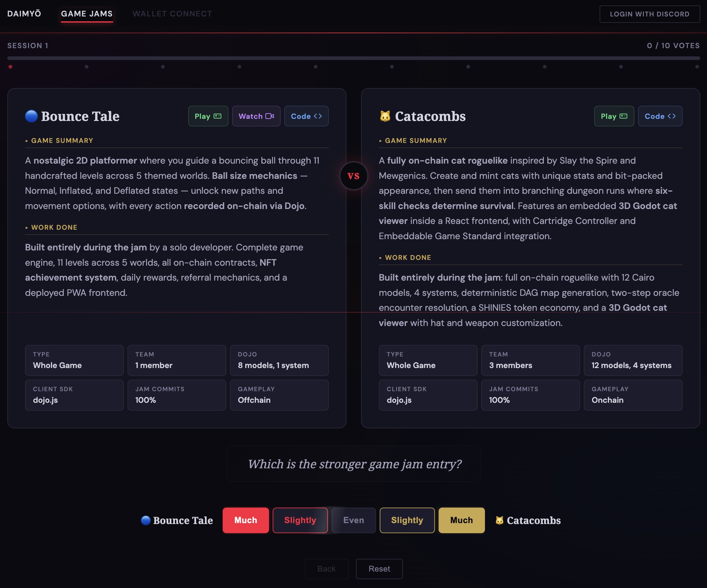
Task: Select Much in favor of Catacombs
Action: tap(461, 520)
